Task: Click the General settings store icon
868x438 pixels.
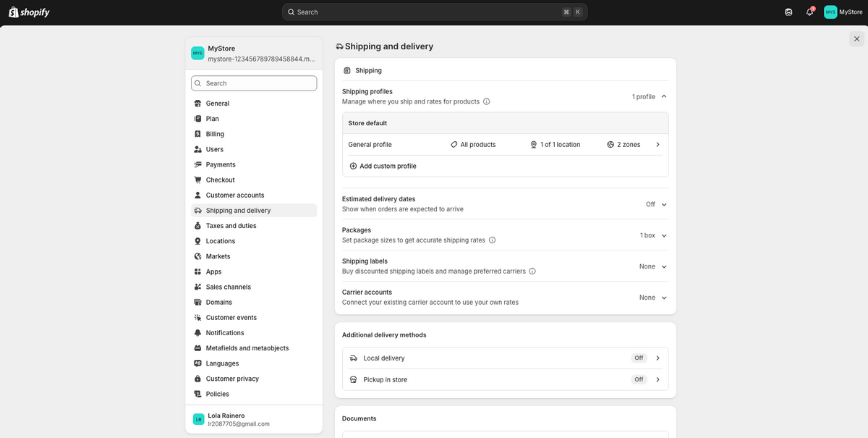Action: click(x=198, y=104)
